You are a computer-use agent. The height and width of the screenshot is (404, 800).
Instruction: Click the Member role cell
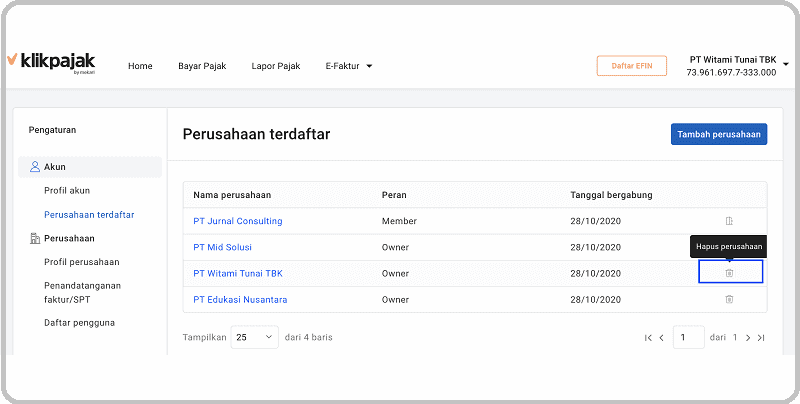coord(399,221)
